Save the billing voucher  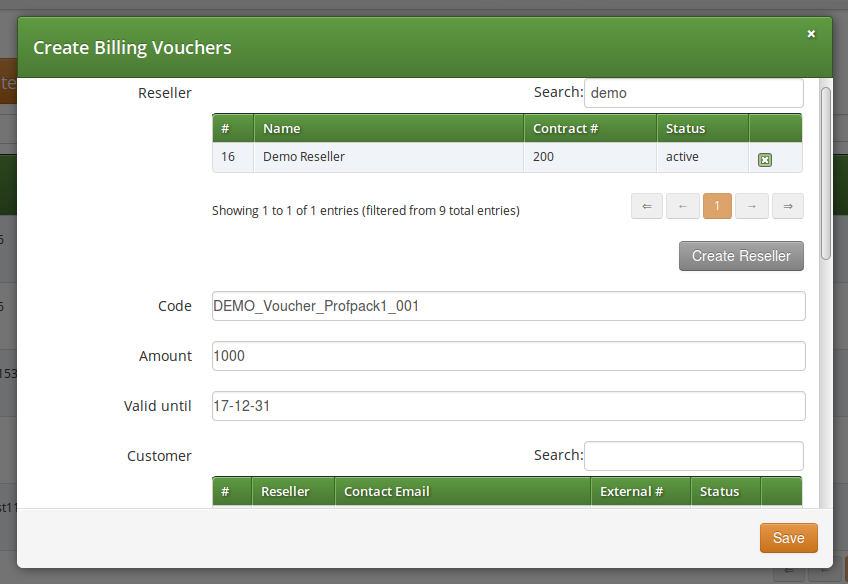(x=788, y=537)
